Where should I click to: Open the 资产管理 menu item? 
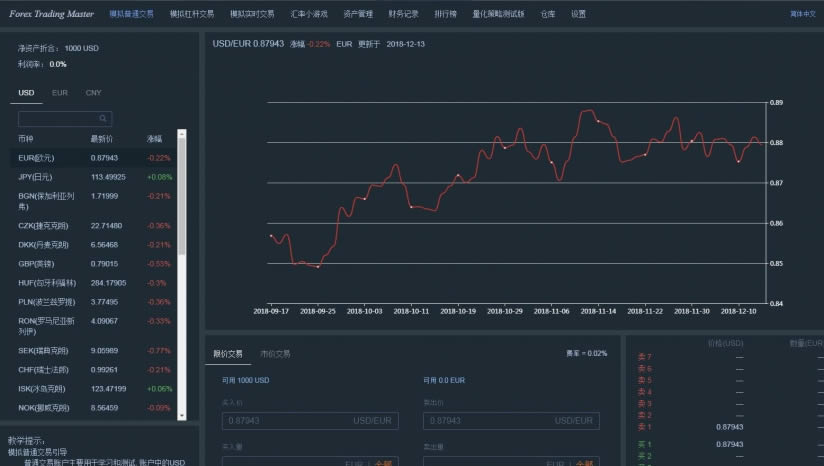click(x=358, y=14)
